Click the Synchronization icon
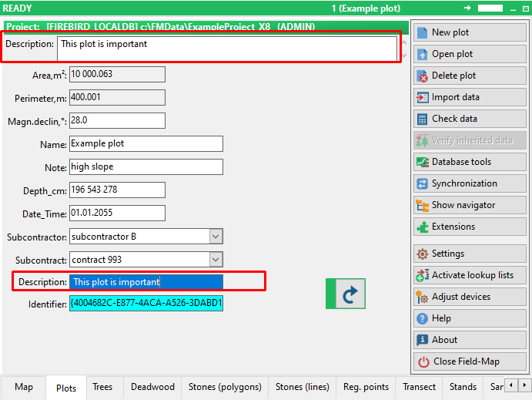 click(x=423, y=183)
